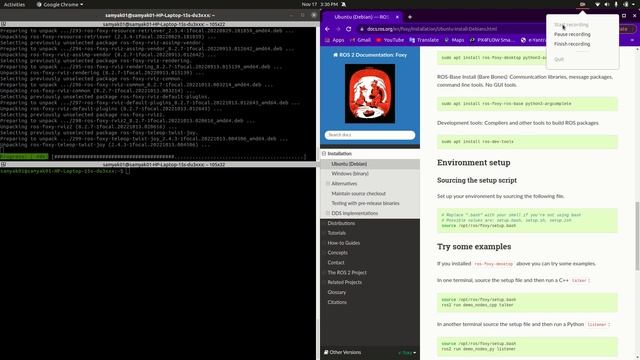Open the YouTube bookmark

[x=390, y=40]
